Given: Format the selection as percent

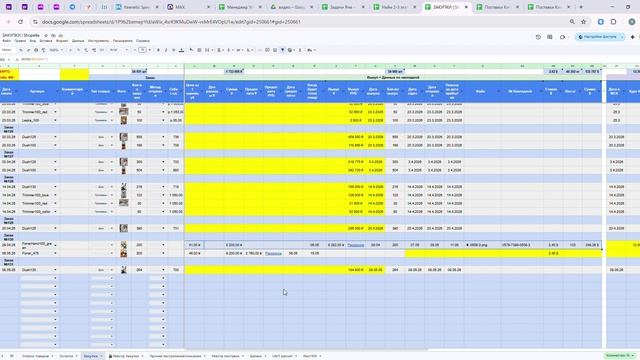Looking at the screenshot, I should (78, 50).
